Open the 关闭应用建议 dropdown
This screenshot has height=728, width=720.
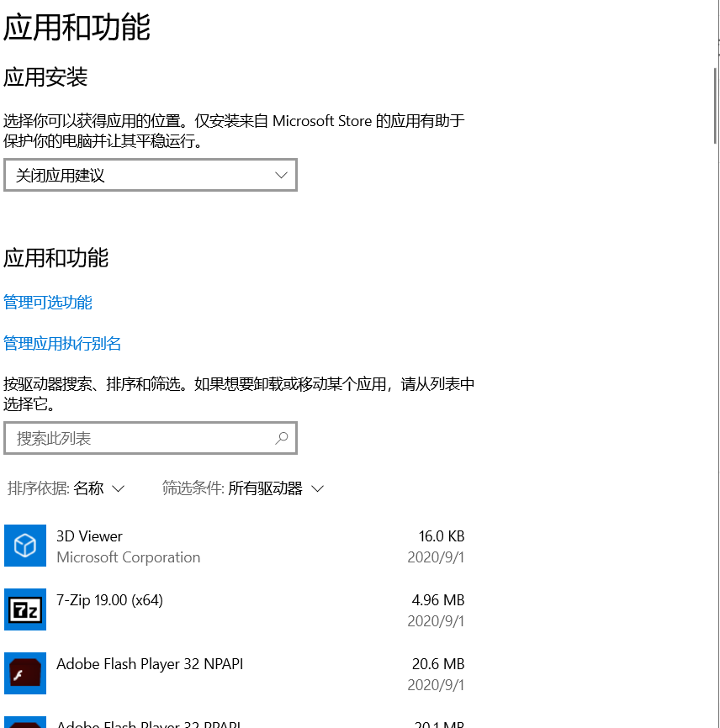tap(150, 174)
